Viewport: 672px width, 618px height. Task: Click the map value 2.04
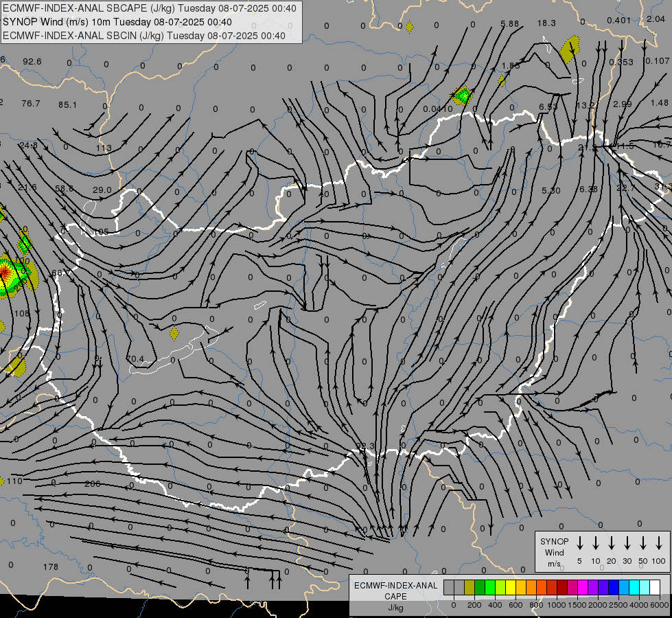[x=656, y=19]
